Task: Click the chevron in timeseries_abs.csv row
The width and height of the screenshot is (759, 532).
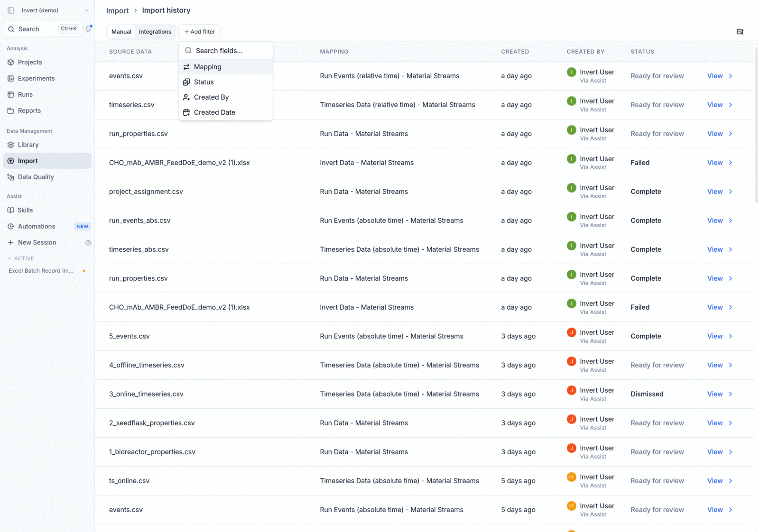Action: point(731,249)
